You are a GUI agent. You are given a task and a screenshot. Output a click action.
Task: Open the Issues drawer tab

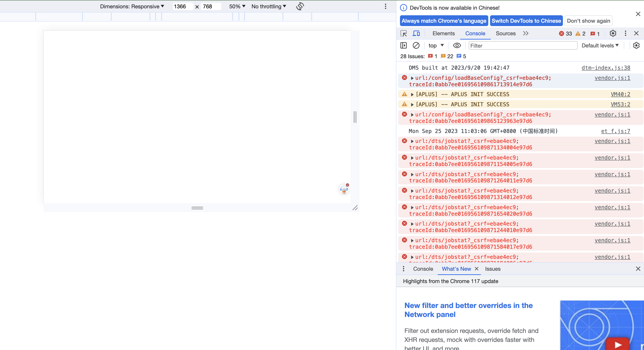click(x=493, y=269)
